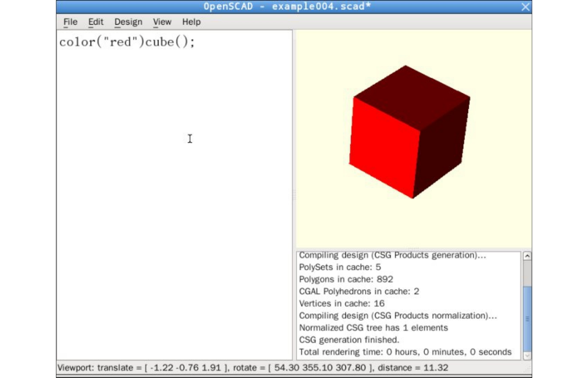Screen dimensions: 588x378
Task: Click the console scrollbar down arrow
Action: click(x=527, y=355)
